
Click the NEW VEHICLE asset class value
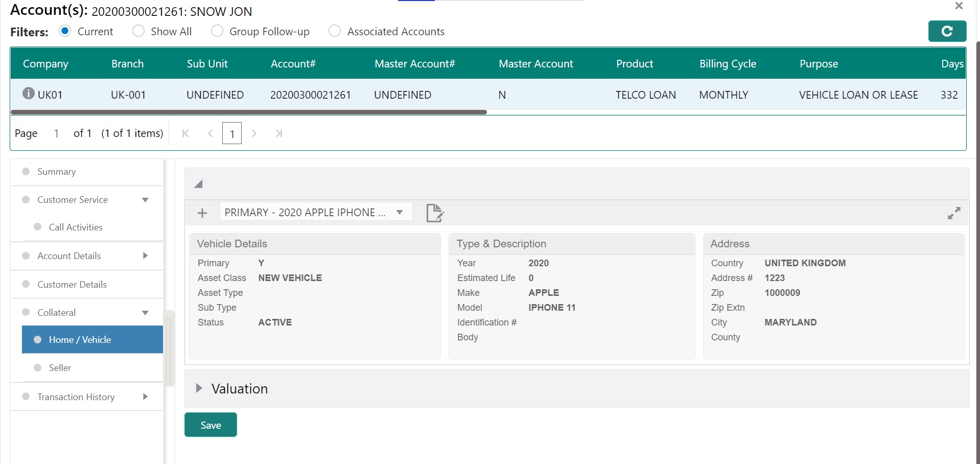290,278
